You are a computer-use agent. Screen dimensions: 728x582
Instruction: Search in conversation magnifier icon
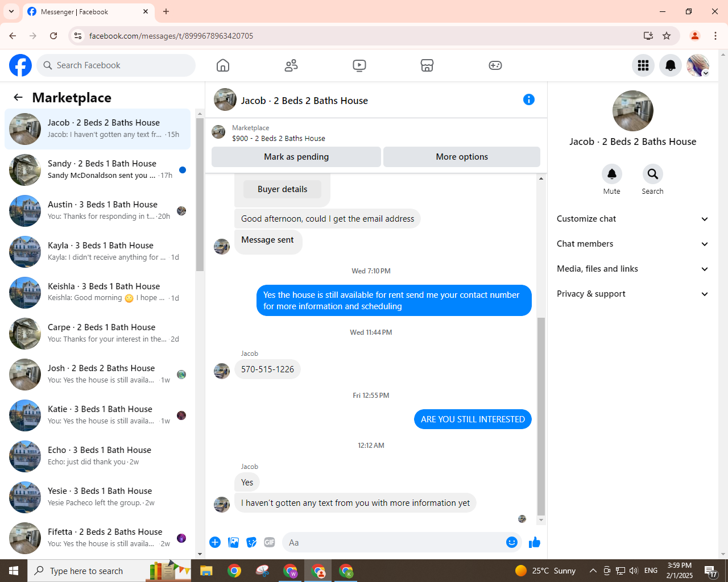pyautogui.click(x=653, y=174)
